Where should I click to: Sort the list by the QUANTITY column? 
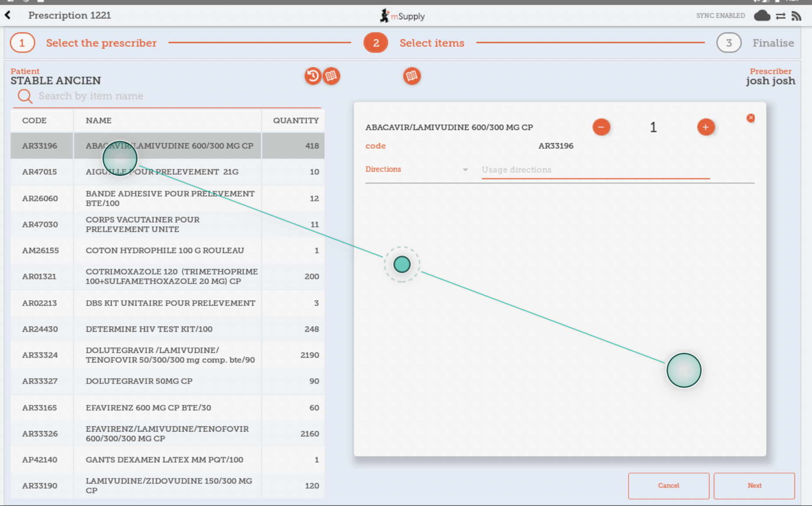point(295,120)
